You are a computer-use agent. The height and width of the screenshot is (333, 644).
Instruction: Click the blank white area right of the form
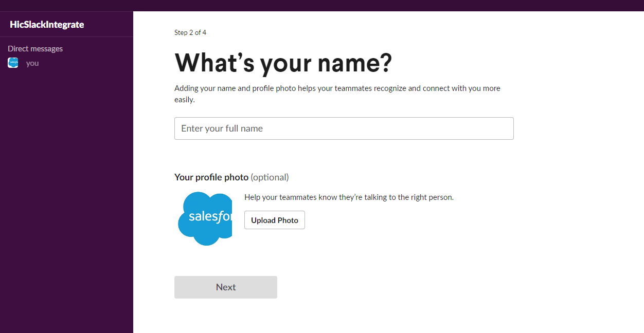[576, 180]
